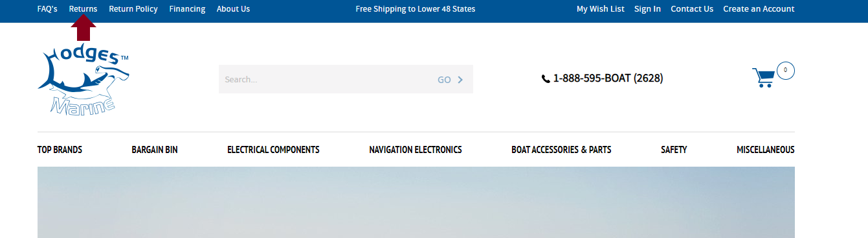Click the Hodges Marine shark logo
This screenshot has height=238, width=868.
tap(83, 80)
